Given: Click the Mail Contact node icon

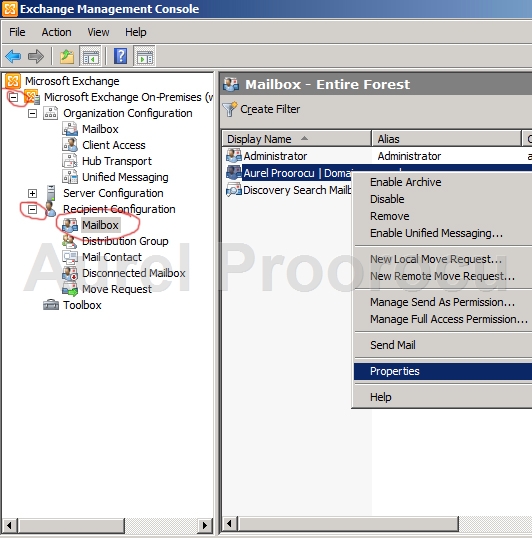Looking at the screenshot, I should tap(70, 257).
